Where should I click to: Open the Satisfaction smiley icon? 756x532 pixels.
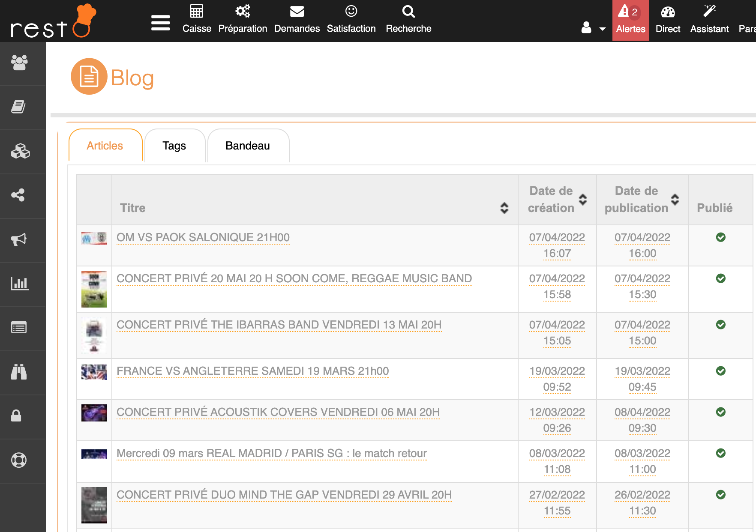tap(351, 12)
